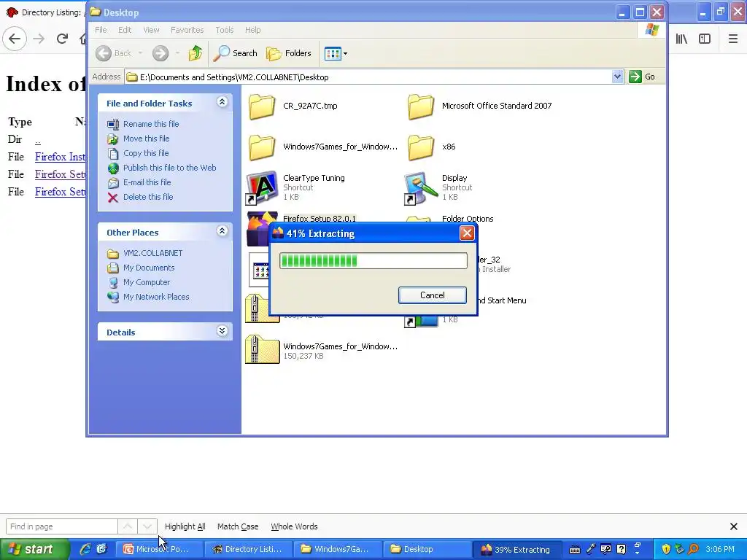747x560 pixels.
Task: Click browser back arrow in Firefox
Action: coord(15,39)
